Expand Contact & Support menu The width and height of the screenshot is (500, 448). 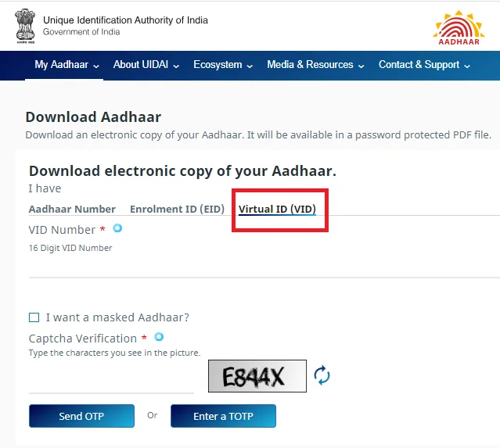tap(424, 65)
